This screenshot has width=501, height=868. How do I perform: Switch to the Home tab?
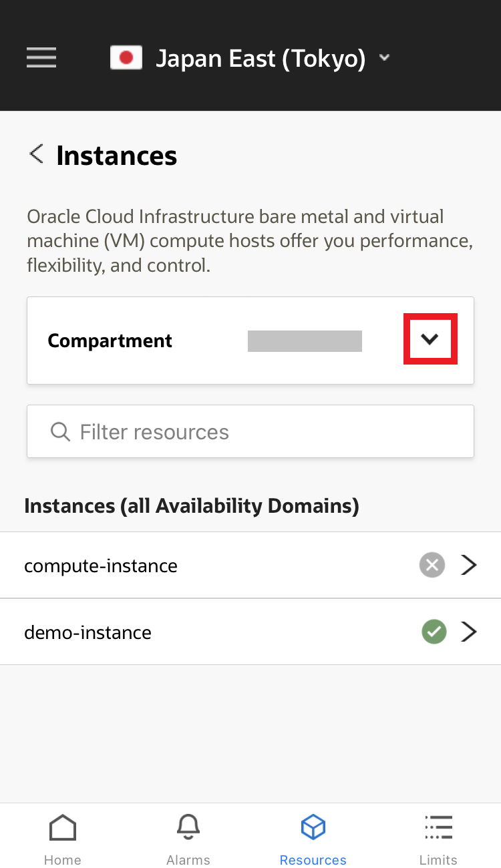(63, 839)
